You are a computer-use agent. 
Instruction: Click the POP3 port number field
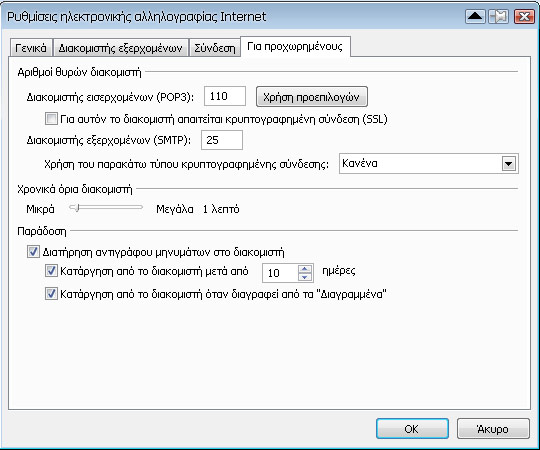click(225, 96)
